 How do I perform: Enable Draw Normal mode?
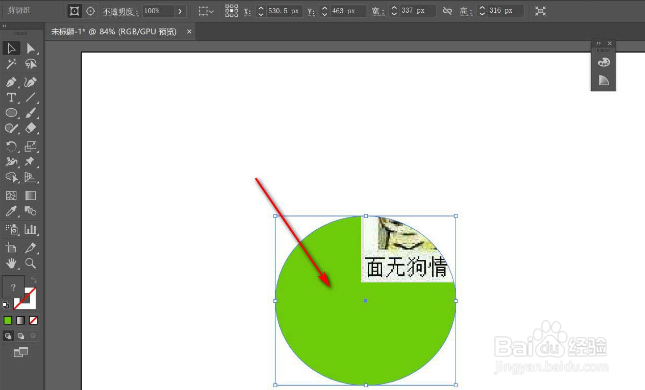coord(8,336)
